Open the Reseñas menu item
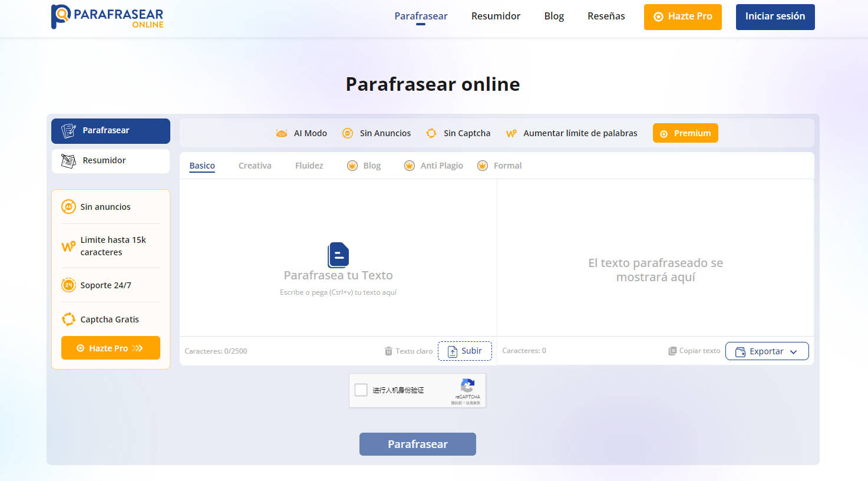The image size is (868, 481). pos(606,16)
